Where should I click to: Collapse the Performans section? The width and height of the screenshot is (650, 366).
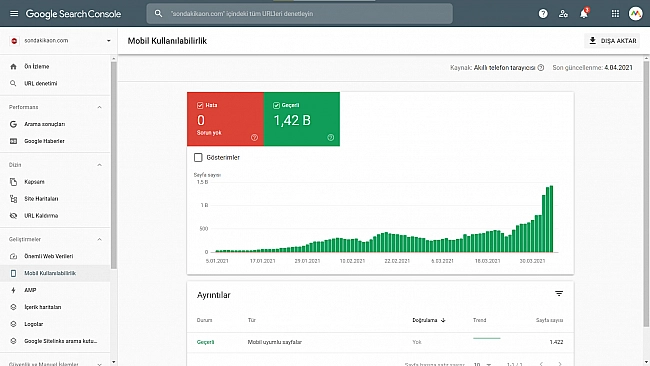point(99,107)
